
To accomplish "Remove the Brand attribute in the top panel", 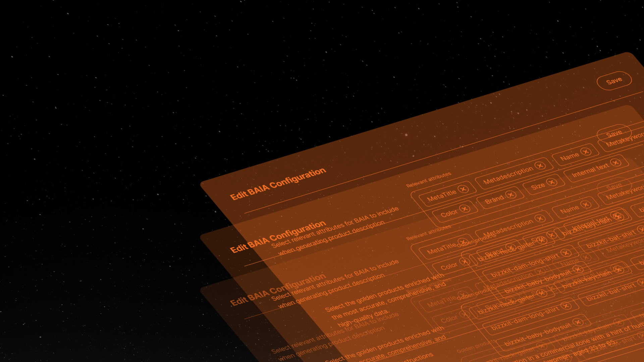I will (x=511, y=195).
